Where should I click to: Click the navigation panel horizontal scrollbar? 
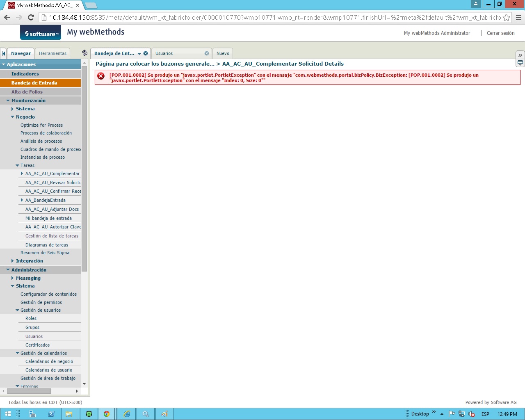tap(29, 391)
